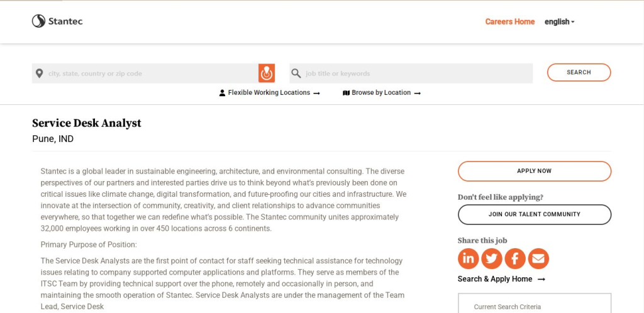Open Flexible Working Locations link
This screenshot has height=313, width=644.
tap(270, 93)
